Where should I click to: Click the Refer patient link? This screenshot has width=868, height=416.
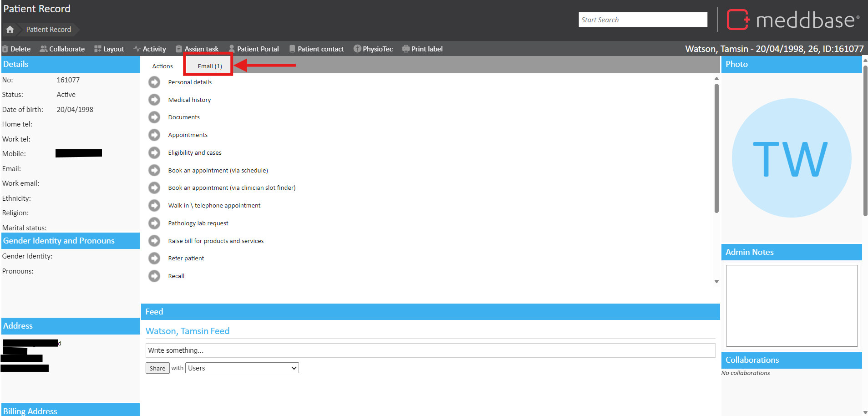186,259
